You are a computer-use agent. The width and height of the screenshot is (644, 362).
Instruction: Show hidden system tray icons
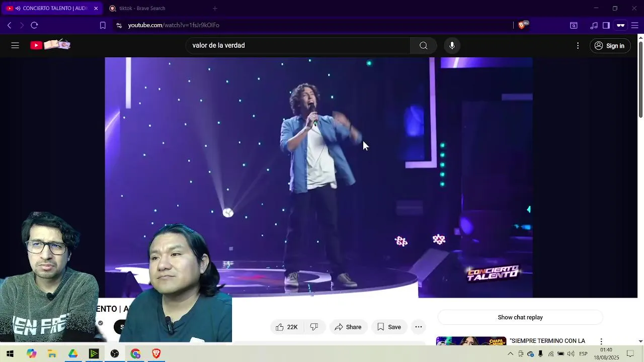click(510, 354)
